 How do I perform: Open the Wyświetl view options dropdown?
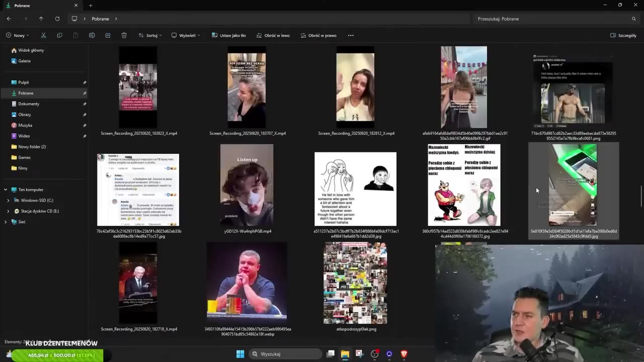(x=186, y=35)
